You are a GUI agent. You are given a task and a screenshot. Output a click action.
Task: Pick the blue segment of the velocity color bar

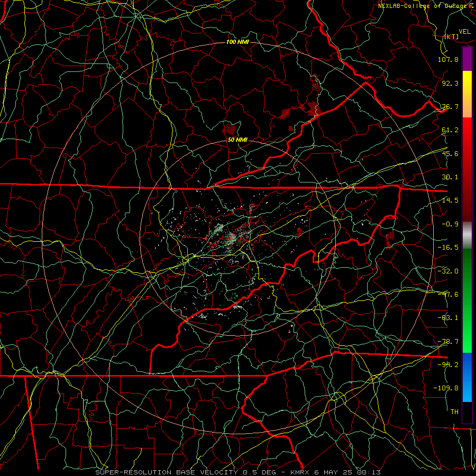point(467,377)
